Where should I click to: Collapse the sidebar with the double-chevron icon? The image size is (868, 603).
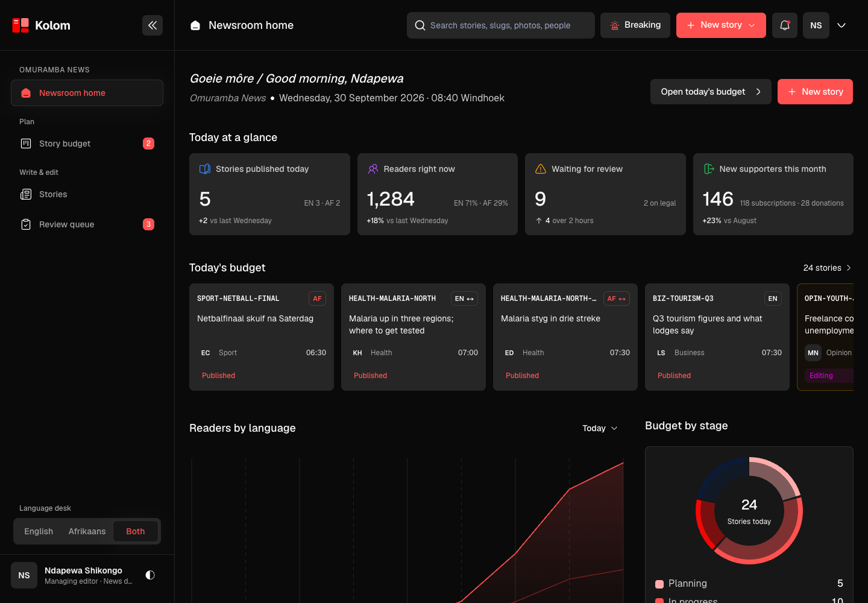pyautogui.click(x=153, y=25)
